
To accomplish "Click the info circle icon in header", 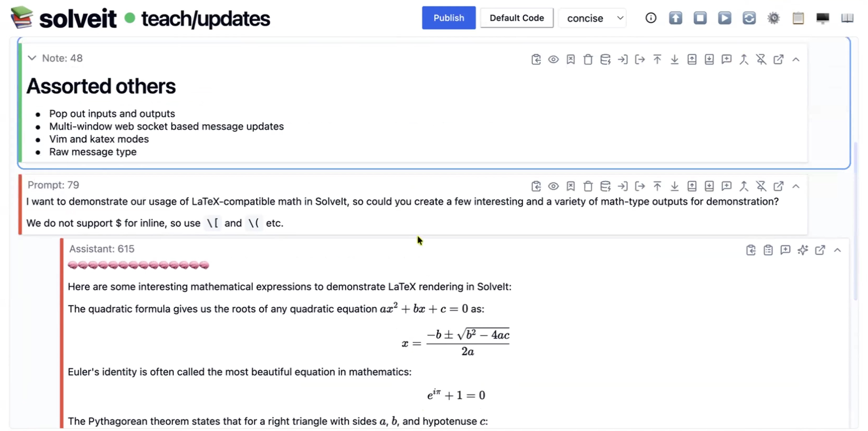I will (651, 18).
